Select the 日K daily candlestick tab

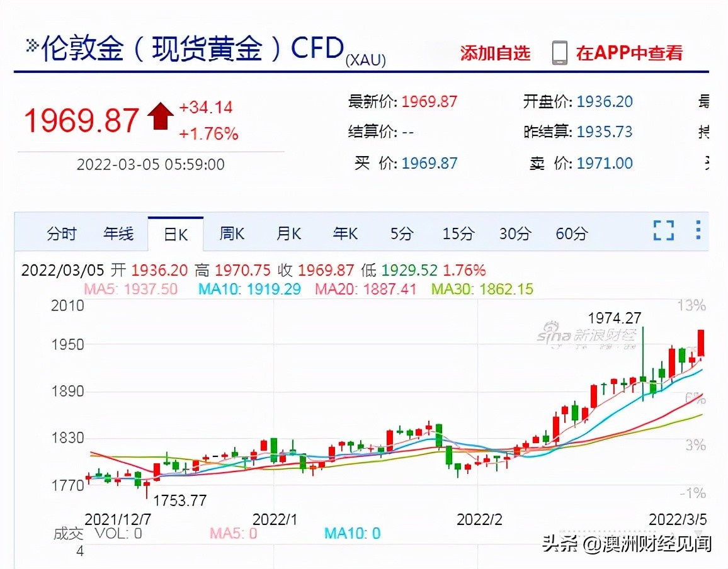175,234
